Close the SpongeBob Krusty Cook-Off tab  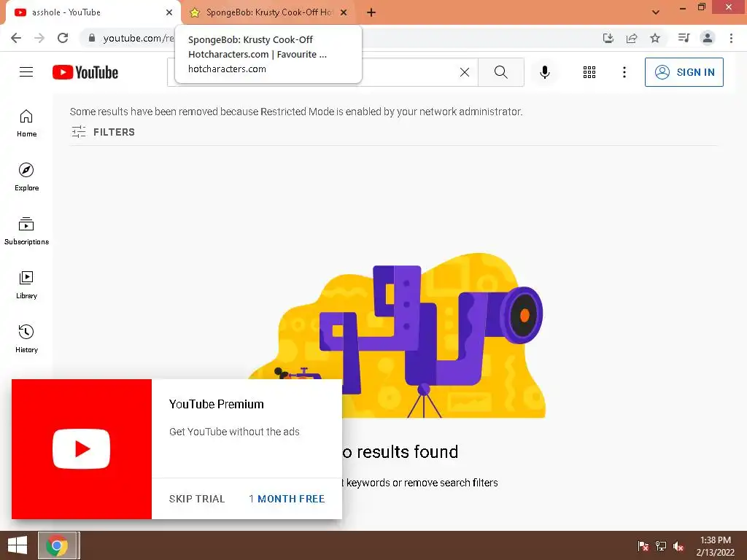tap(344, 12)
